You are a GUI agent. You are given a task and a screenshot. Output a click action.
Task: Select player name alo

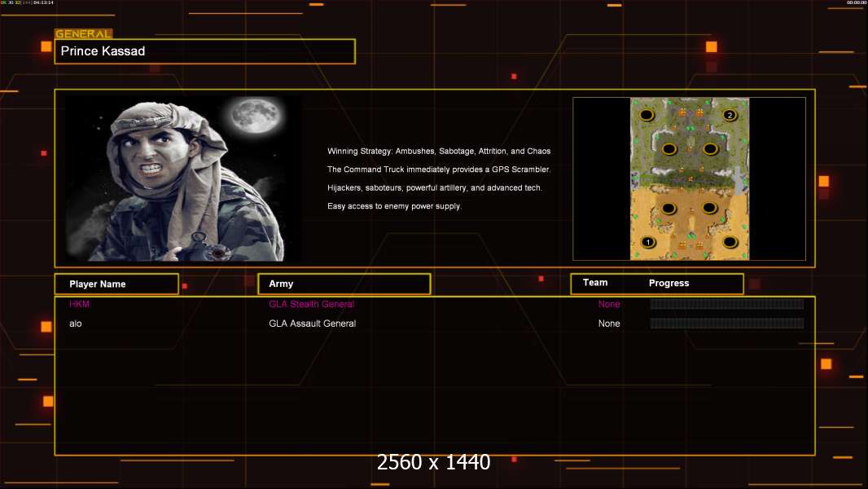pos(75,324)
